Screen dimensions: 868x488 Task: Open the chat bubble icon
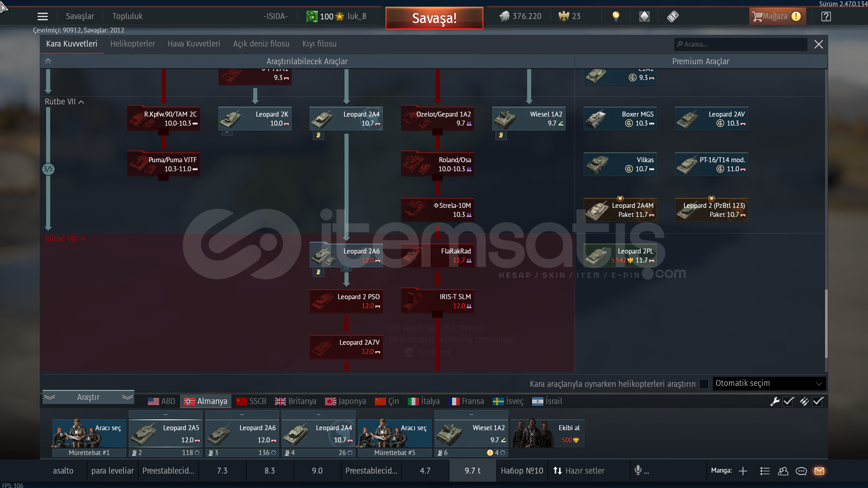tap(801, 471)
